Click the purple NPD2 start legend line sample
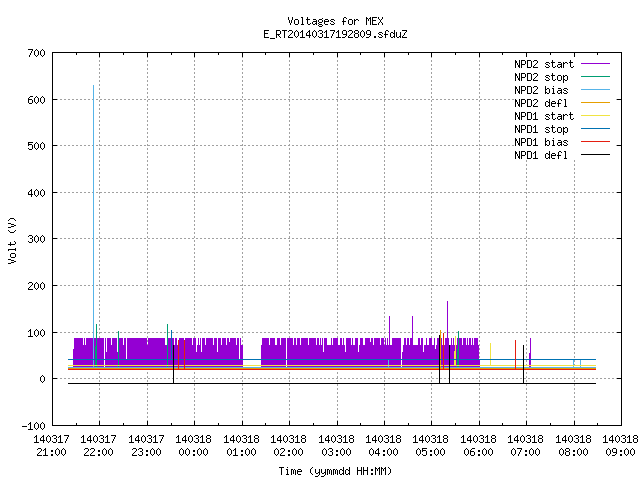640x480 pixels. point(595,64)
